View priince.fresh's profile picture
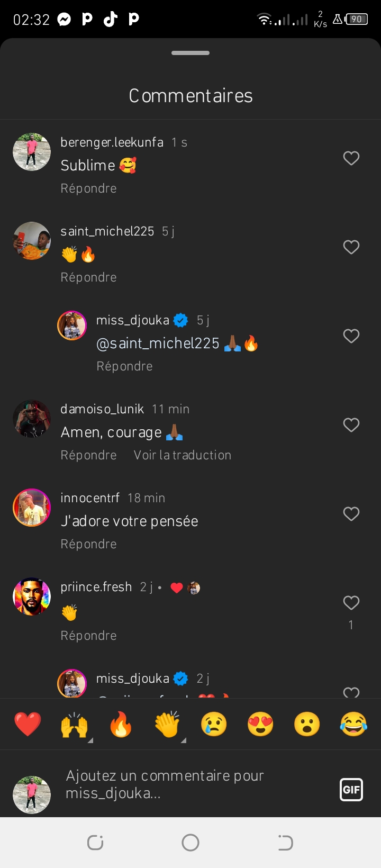381x868 pixels. click(32, 596)
